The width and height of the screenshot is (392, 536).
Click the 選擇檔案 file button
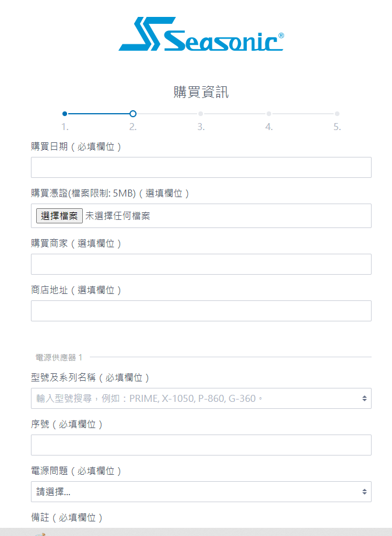60,216
